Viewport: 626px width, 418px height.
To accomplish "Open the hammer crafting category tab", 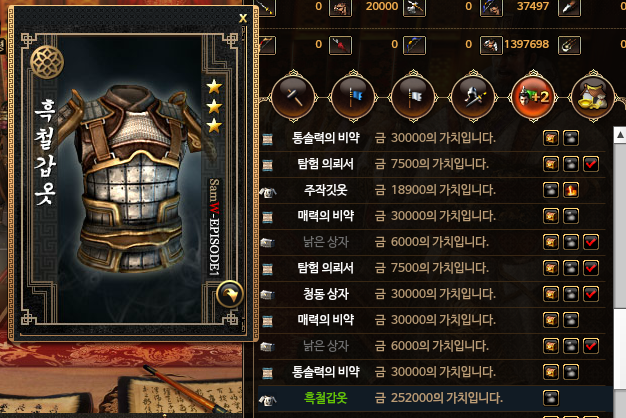I will click(294, 97).
